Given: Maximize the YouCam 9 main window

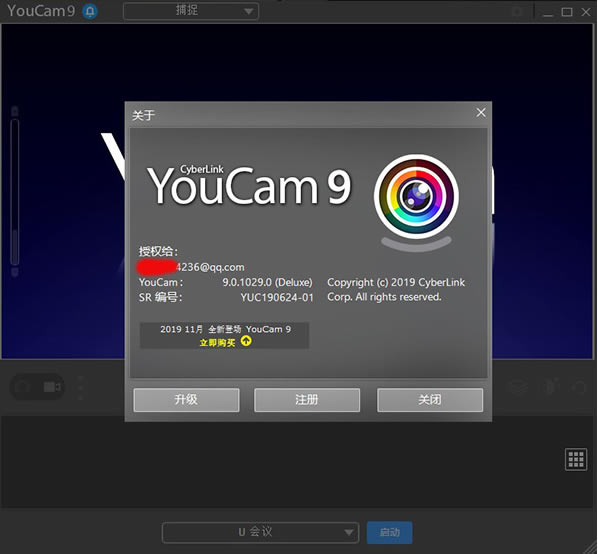Looking at the screenshot, I should (x=567, y=12).
